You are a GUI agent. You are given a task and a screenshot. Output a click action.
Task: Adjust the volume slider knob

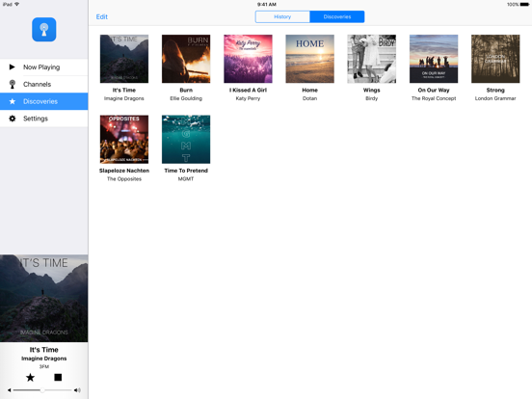(x=42, y=390)
